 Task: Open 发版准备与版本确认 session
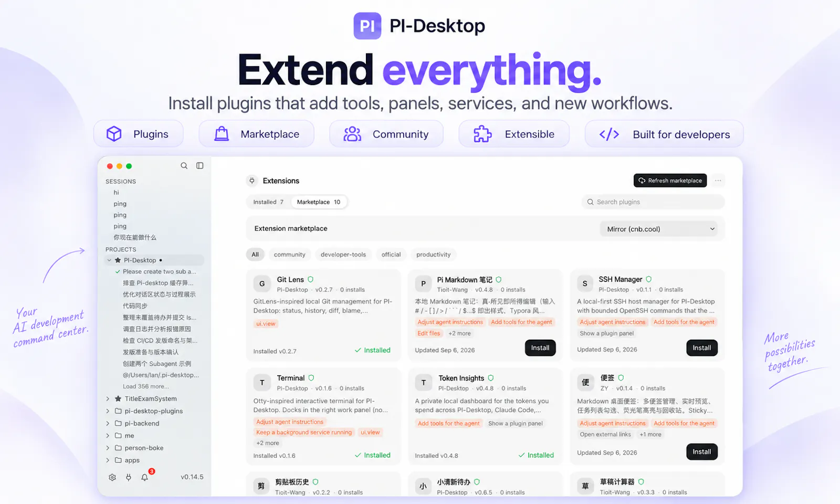[151, 352]
